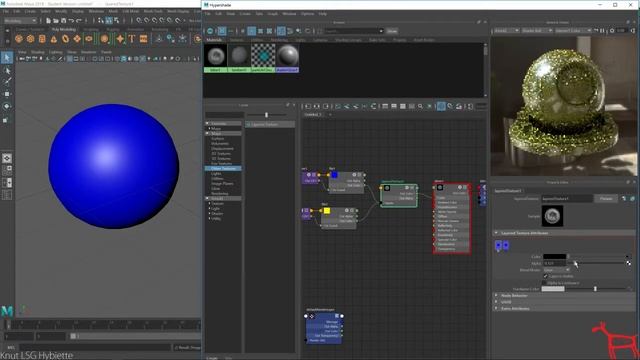This screenshot has height=360, width=640.
Task: Open Hypershade Create menu
Action: pyautogui.click(x=245, y=13)
